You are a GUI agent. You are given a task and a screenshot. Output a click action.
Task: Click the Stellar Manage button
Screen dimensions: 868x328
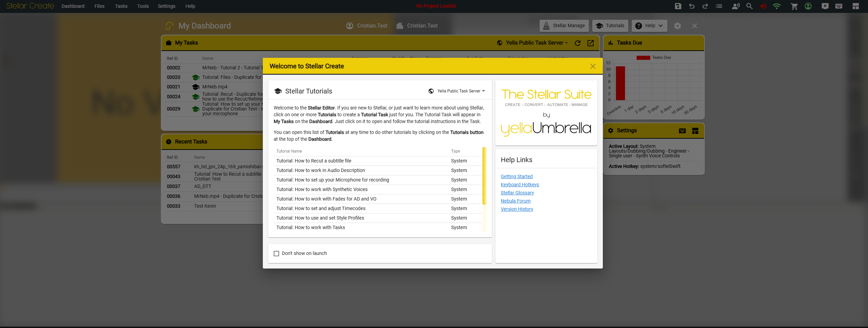(x=564, y=25)
